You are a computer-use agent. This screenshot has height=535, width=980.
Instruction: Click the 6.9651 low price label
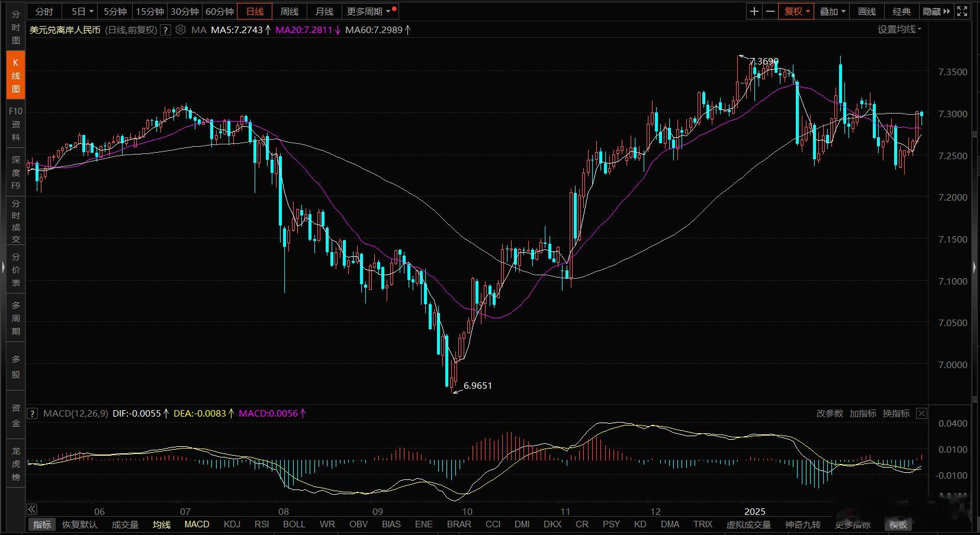pos(478,386)
